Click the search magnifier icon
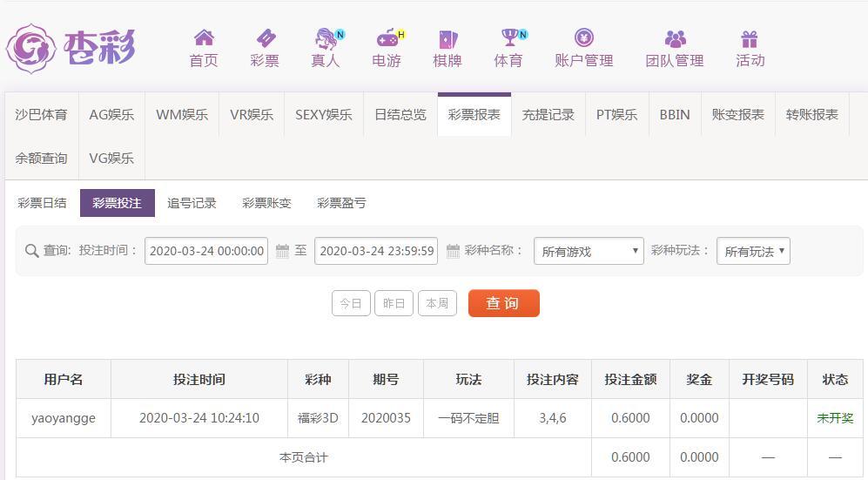This screenshot has width=868, height=480. pyautogui.click(x=32, y=251)
